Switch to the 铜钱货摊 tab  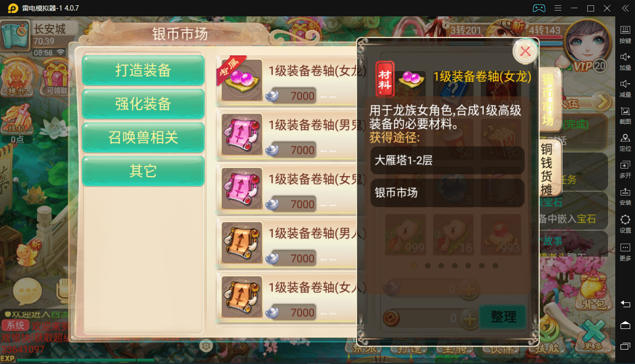pos(546,169)
